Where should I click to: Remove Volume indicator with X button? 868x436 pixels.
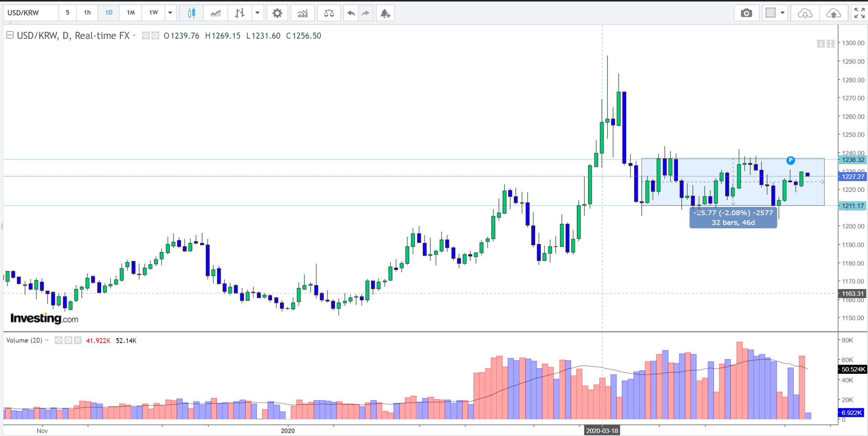[x=78, y=340]
